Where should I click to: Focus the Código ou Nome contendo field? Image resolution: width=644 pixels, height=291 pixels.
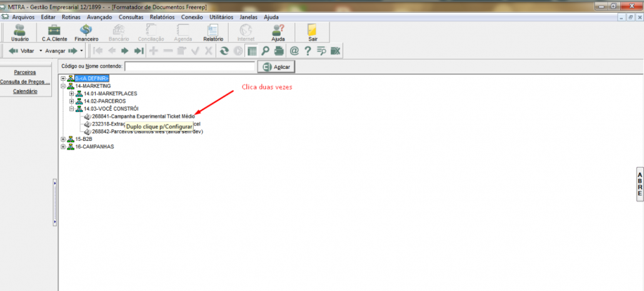click(189, 66)
